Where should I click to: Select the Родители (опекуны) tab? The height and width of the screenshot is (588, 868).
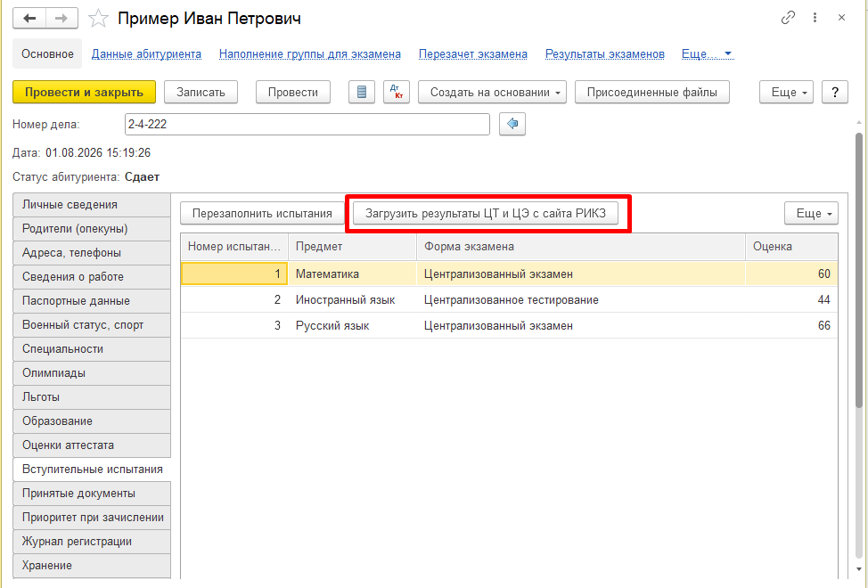91,228
